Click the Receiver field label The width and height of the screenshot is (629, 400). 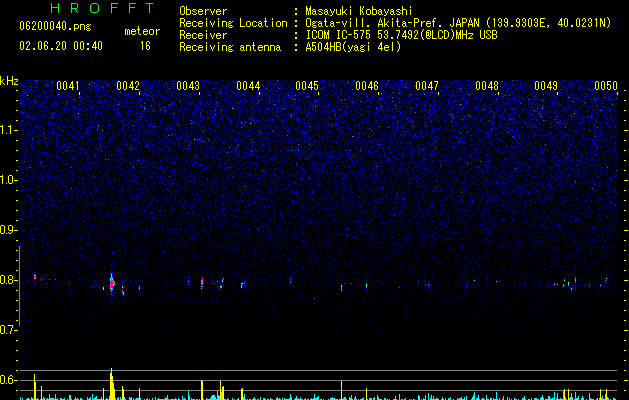pos(203,35)
